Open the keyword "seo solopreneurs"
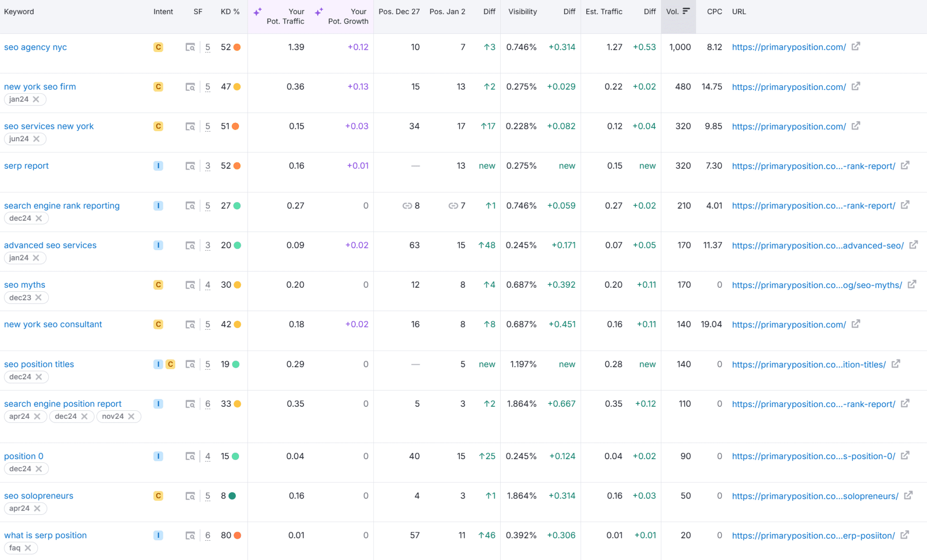This screenshot has width=927, height=560. (38, 495)
